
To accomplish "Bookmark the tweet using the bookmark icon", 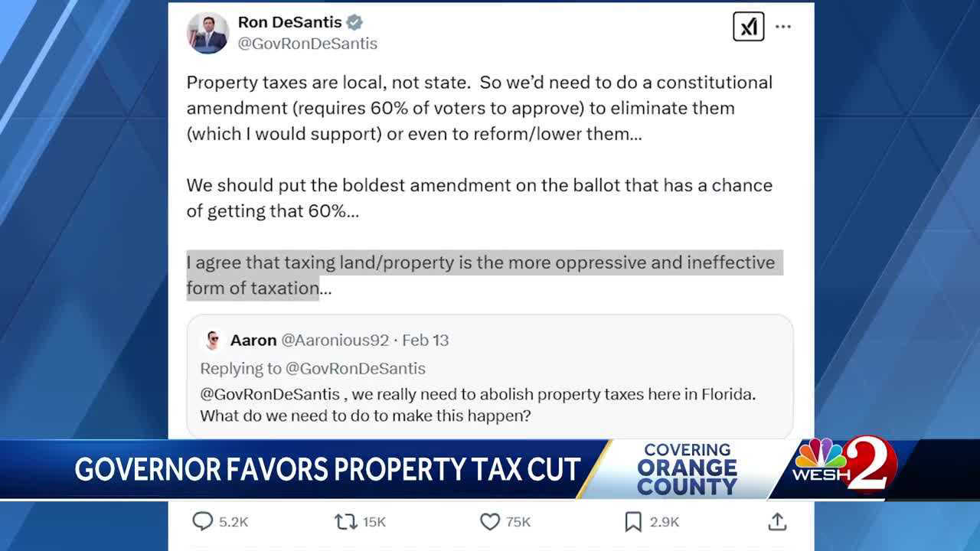I will 632,521.
